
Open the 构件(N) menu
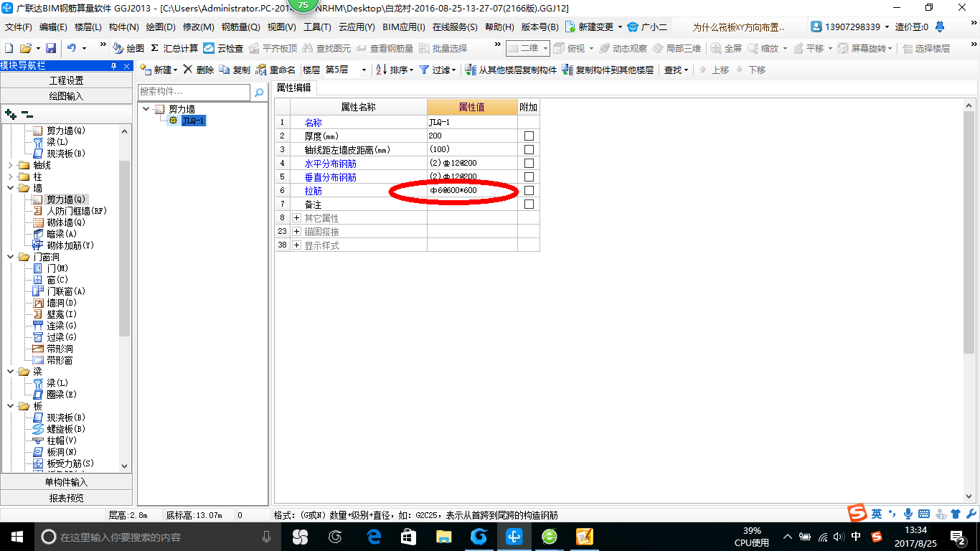click(x=124, y=27)
